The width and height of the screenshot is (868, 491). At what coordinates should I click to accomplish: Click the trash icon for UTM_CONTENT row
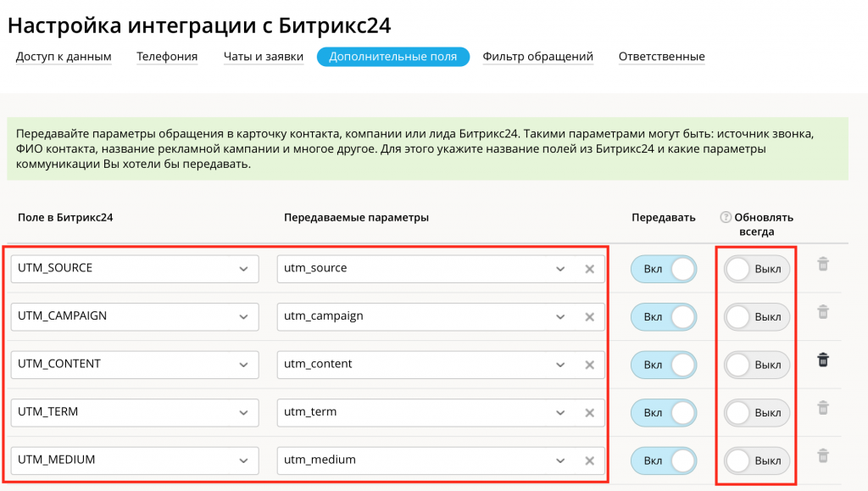tap(821, 360)
